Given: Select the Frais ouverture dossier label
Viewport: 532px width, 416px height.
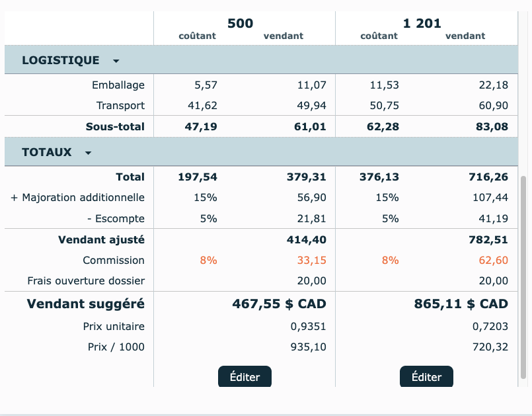Looking at the screenshot, I should 86,281.
